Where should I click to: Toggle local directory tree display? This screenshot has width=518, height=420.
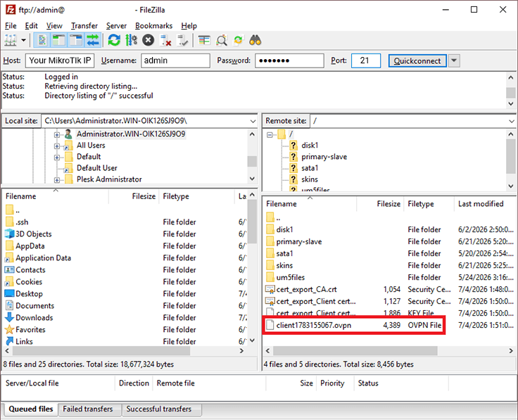tap(58, 41)
